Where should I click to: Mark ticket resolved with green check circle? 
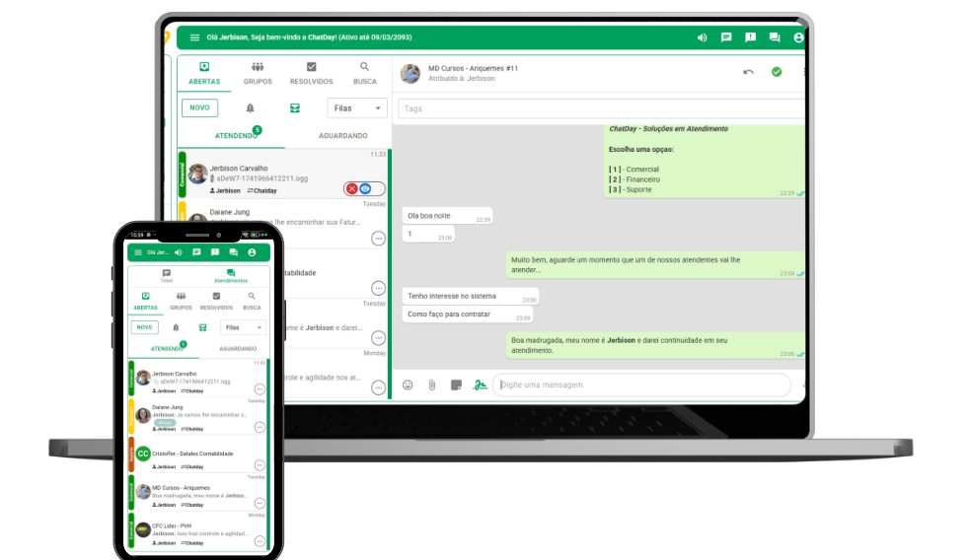pos(777,72)
